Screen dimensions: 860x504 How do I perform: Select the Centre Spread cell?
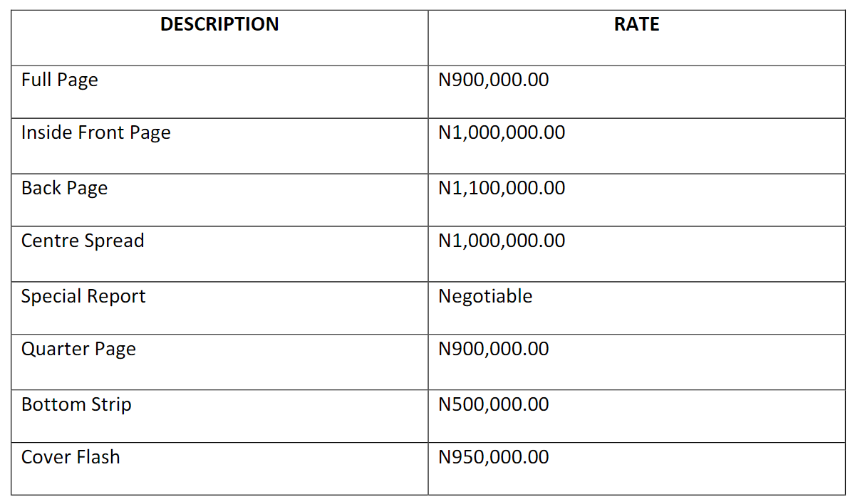point(83,241)
